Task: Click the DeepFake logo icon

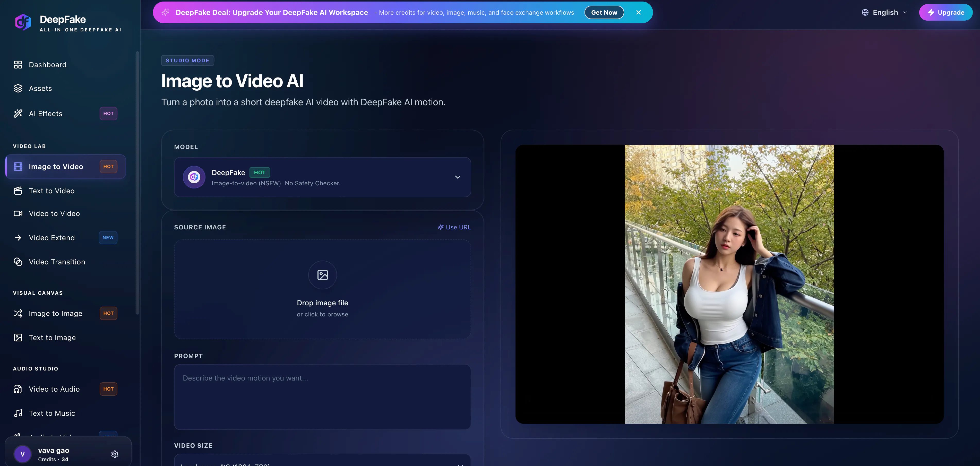Action: (x=23, y=22)
